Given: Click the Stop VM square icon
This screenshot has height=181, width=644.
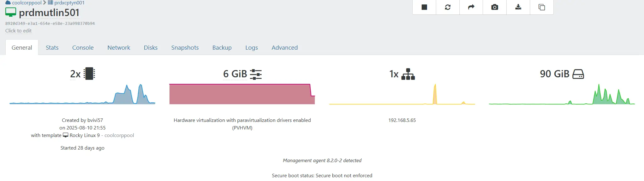Looking at the screenshot, I should pos(424,7).
